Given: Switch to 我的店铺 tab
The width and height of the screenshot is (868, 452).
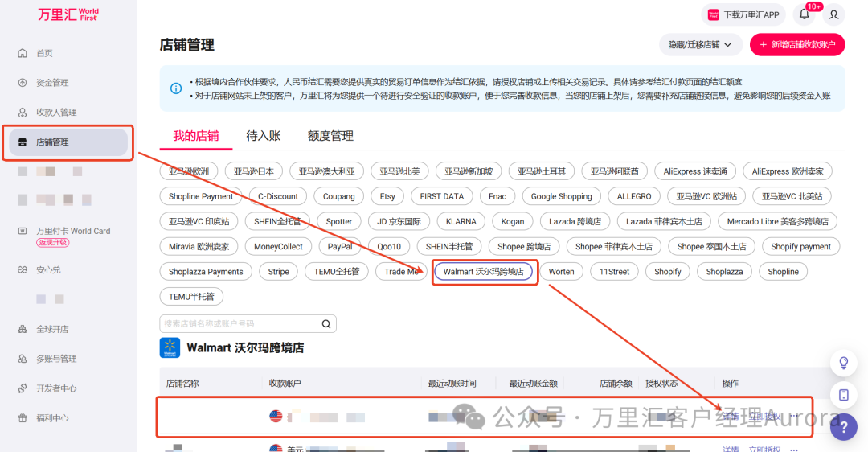Looking at the screenshot, I should coord(196,136).
